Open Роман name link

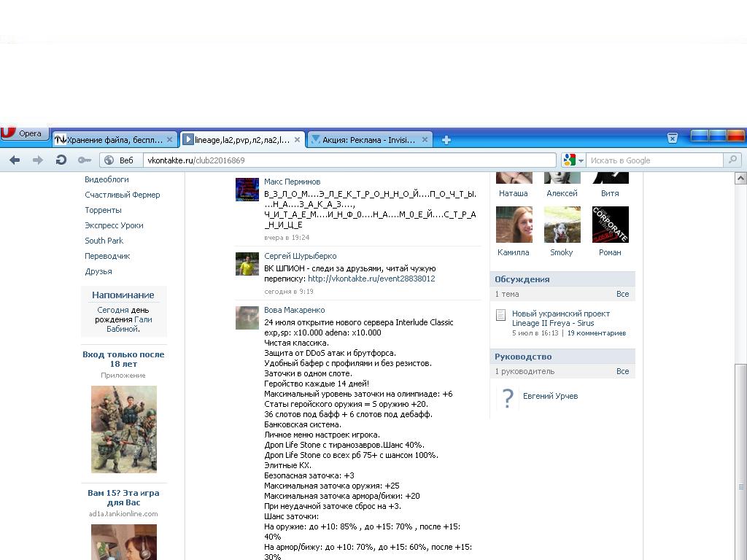pyautogui.click(x=610, y=252)
